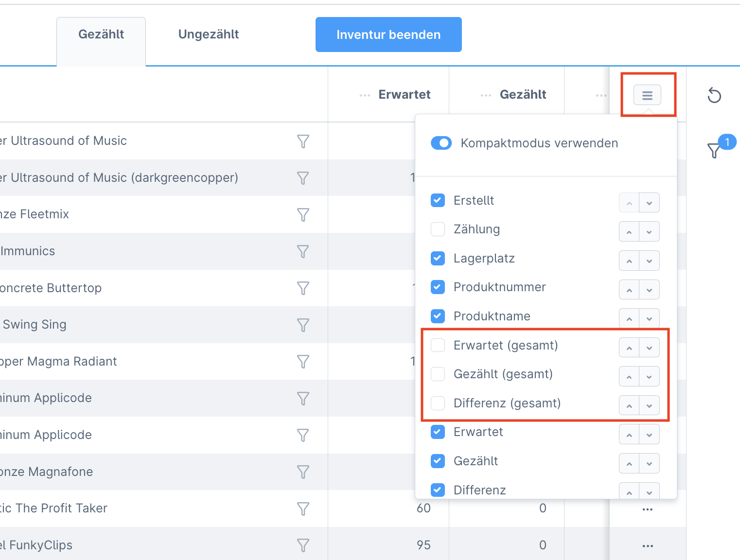
Task: Click the Erwartet column header
Action: [x=404, y=94]
